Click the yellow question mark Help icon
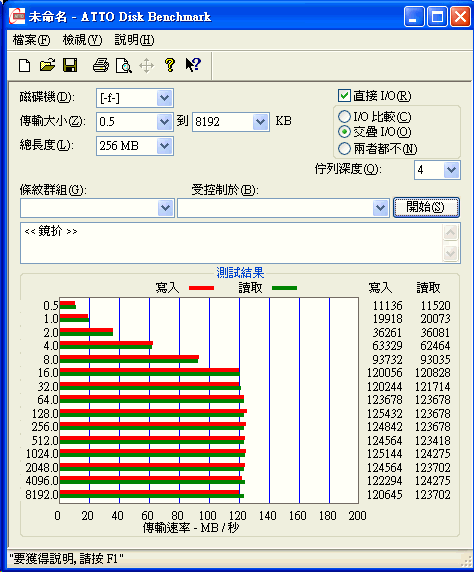This screenshot has height=572, width=474. 170,65
